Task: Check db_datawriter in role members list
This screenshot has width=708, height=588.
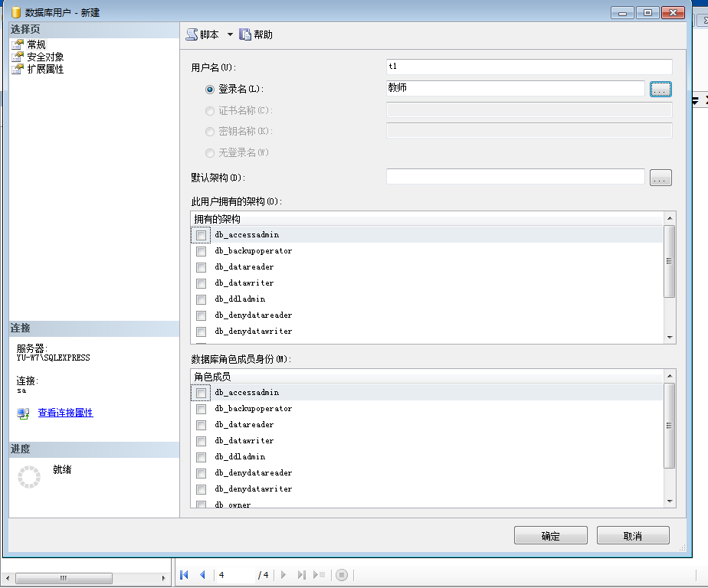Action: 201,441
